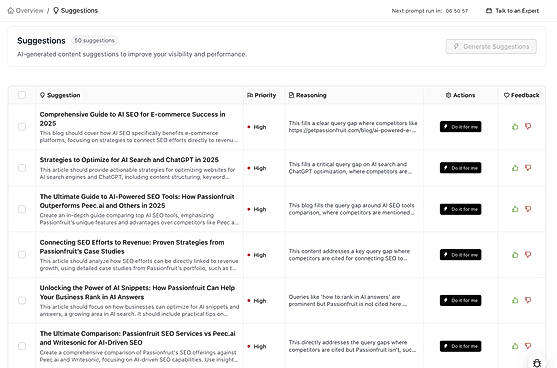Do it for me: Connecting SEO Efforts to Revenue
Screen dimensions: 557x368
(x=460, y=255)
